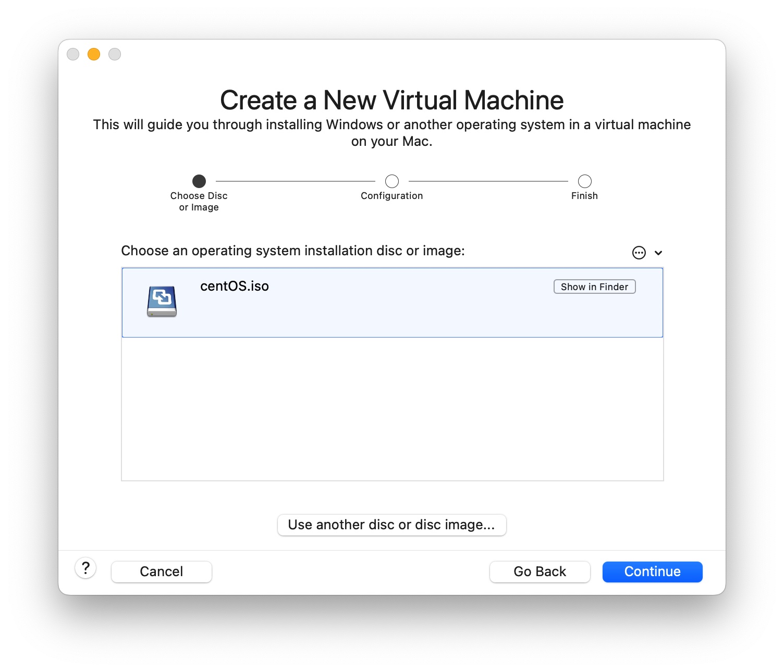Click the Choose Disc or Image label

(199, 202)
